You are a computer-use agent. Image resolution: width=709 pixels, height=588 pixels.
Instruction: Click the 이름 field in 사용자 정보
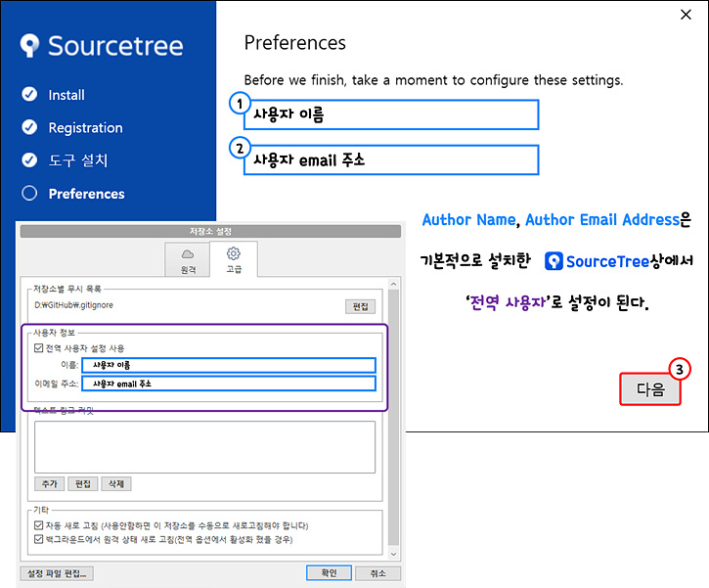(229, 365)
